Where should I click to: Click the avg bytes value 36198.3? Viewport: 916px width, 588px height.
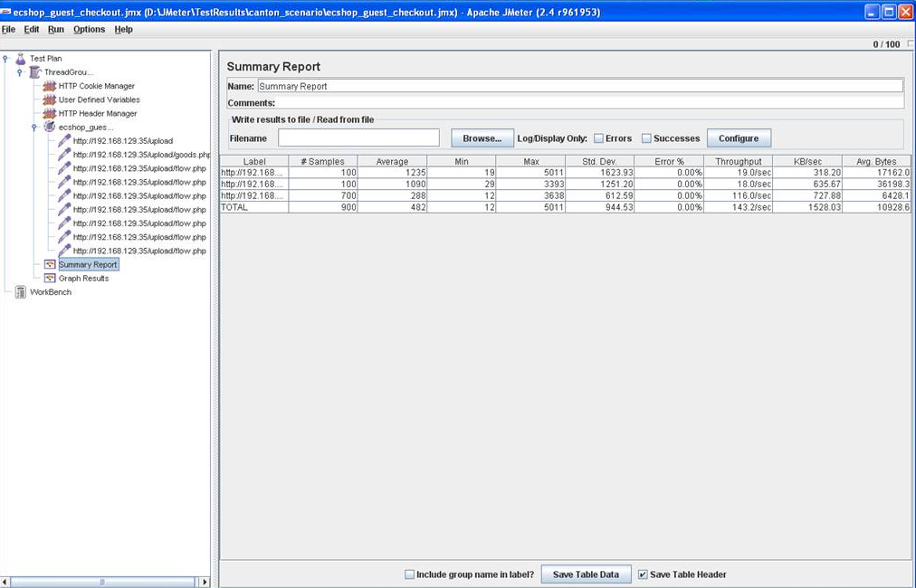coord(876,184)
